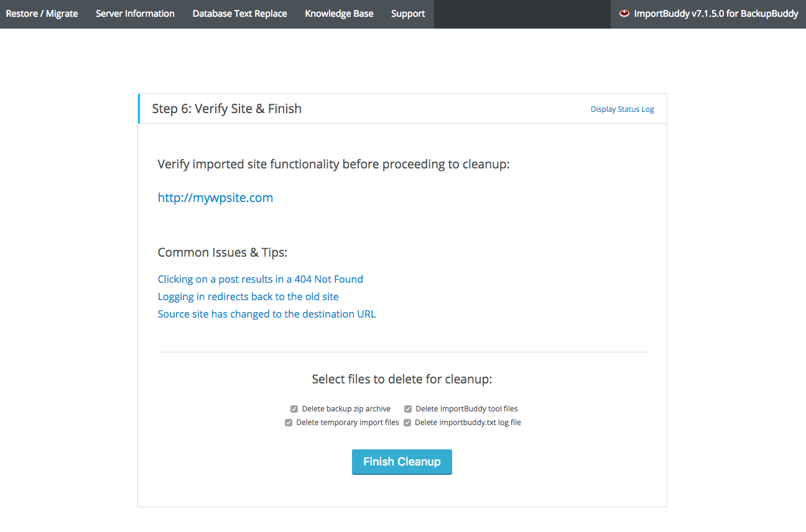The image size is (806, 532).
Task: Expand Logging in redirects to old site tip
Action: point(248,296)
